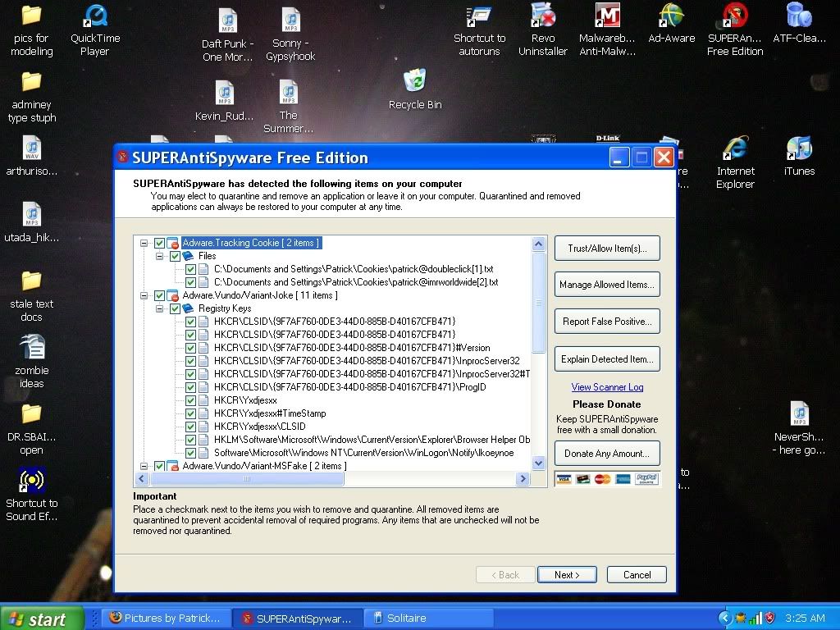Uncheck the Adware.Vundo/Variant-Joke group checkbox
This screenshot has width=840, height=630.
coord(159,295)
